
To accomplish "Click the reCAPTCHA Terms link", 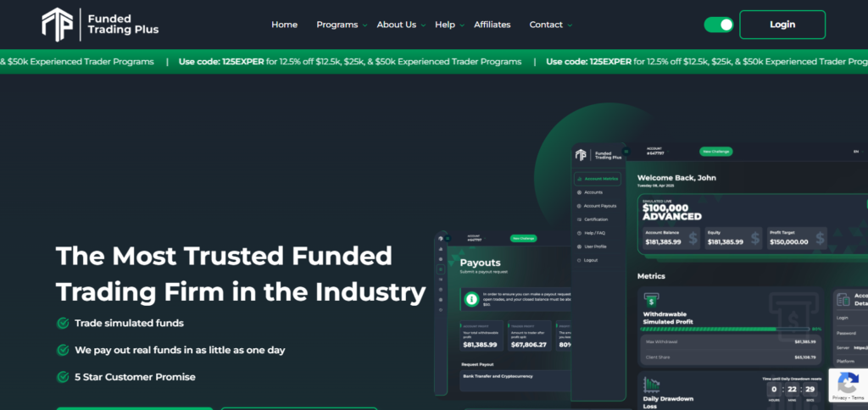I will 858,398.
